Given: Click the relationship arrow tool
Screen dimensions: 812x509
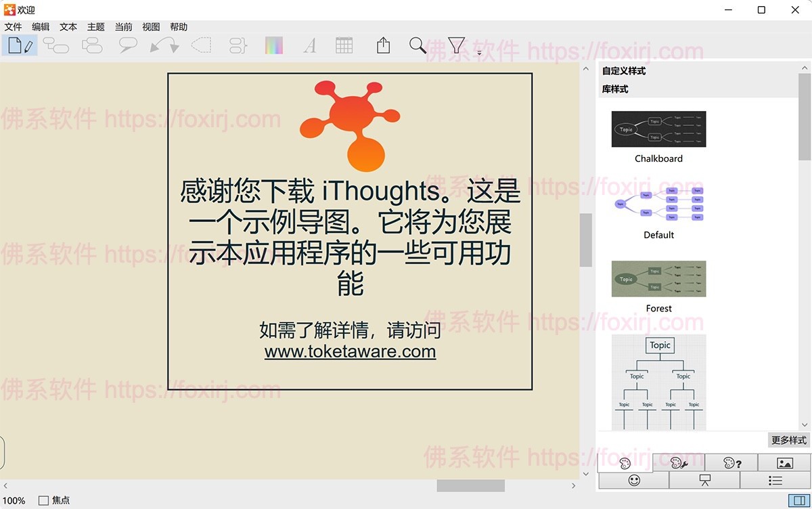Looking at the screenshot, I should (x=166, y=45).
